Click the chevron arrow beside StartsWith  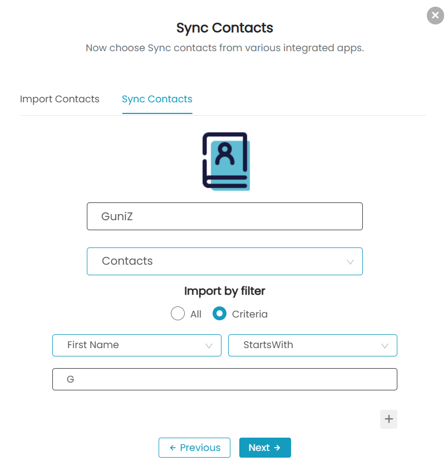tap(385, 346)
